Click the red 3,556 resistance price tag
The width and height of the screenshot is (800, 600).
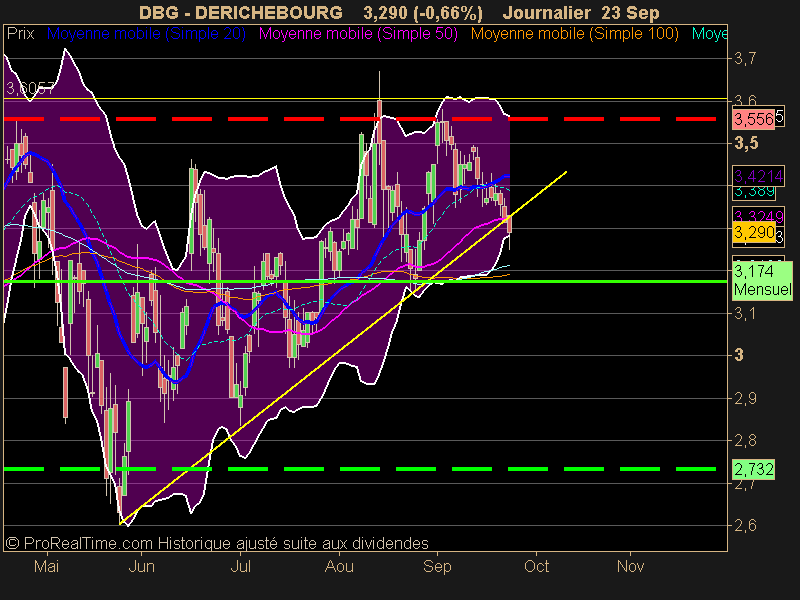pyautogui.click(x=754, y=119)
